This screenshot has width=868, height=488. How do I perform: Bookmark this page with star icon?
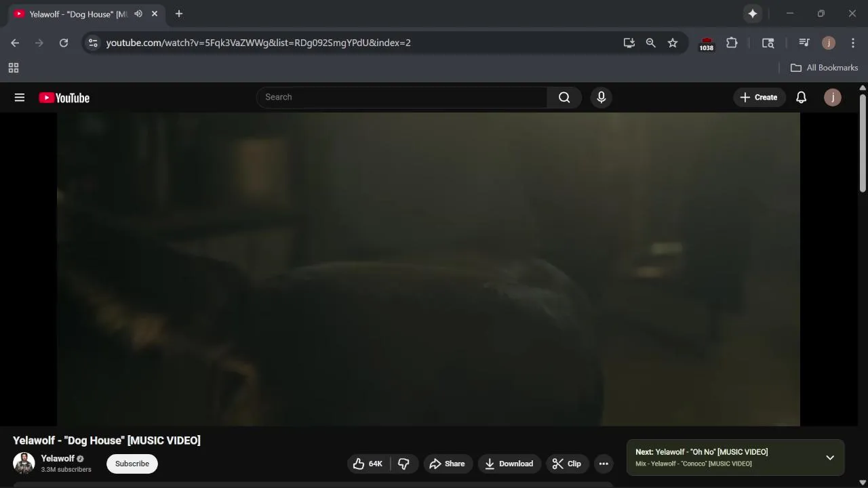(673, 43)
